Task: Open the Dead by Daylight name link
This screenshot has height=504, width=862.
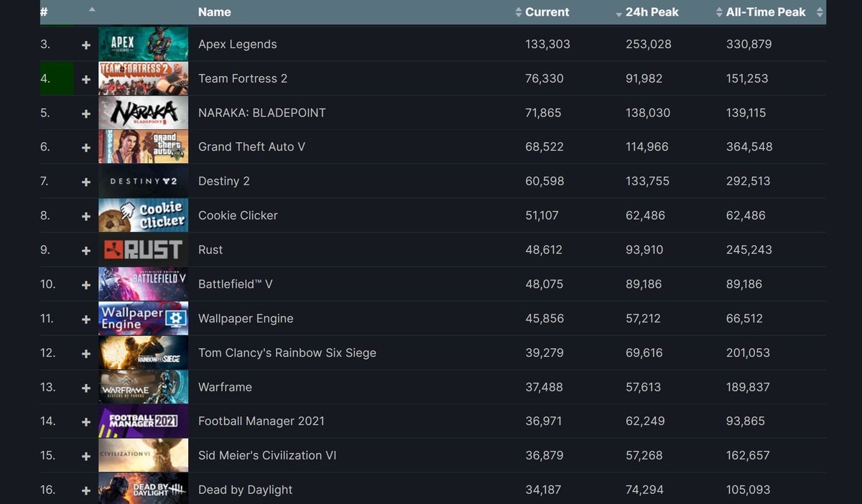Action: pyautogui.click(x=246, y=490)
